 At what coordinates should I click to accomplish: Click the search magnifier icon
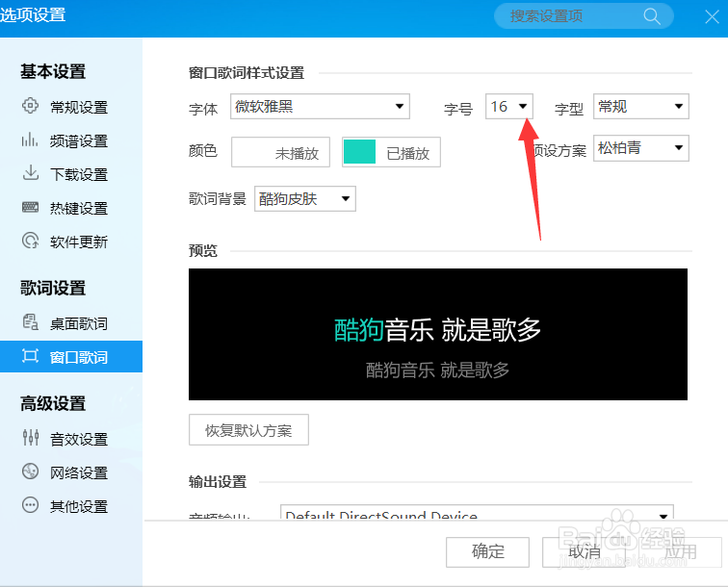tap(652, 16)
